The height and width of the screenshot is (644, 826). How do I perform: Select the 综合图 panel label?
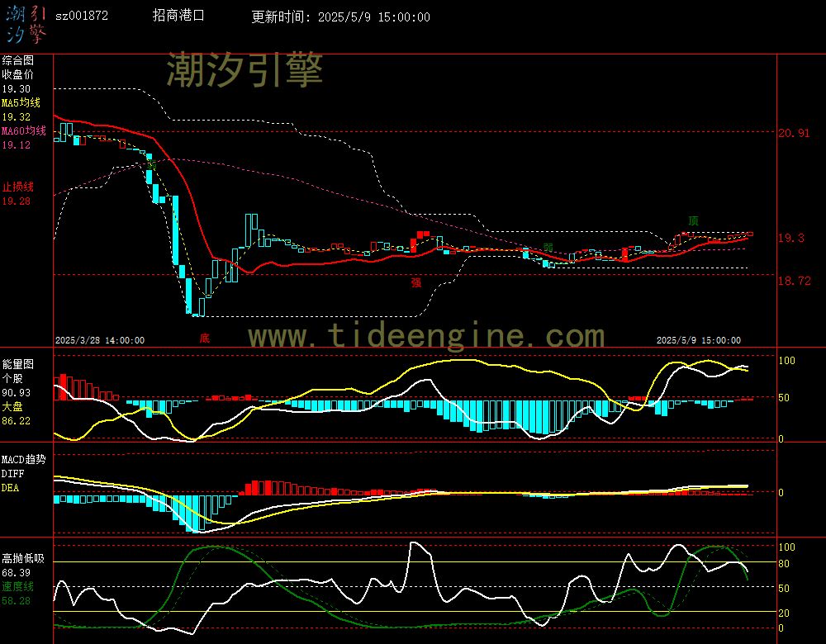18,60
